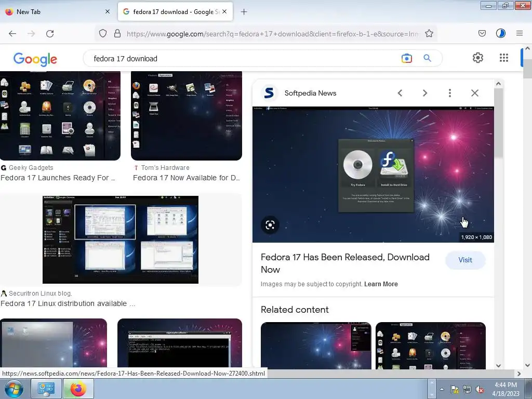Click the horizontal scrollbar right arrow
532x399 pixels.
(x=519, y=374)
